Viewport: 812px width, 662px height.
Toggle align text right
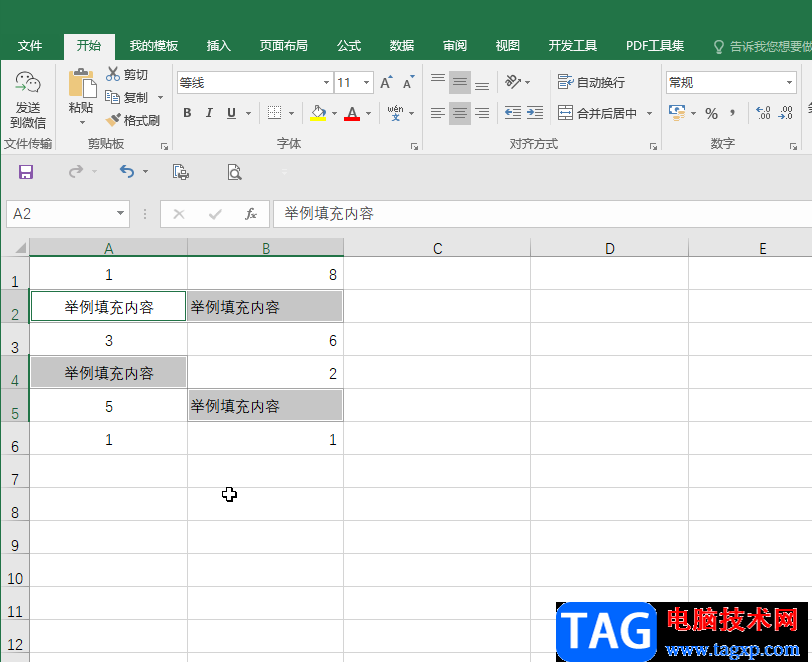[482, 112]
